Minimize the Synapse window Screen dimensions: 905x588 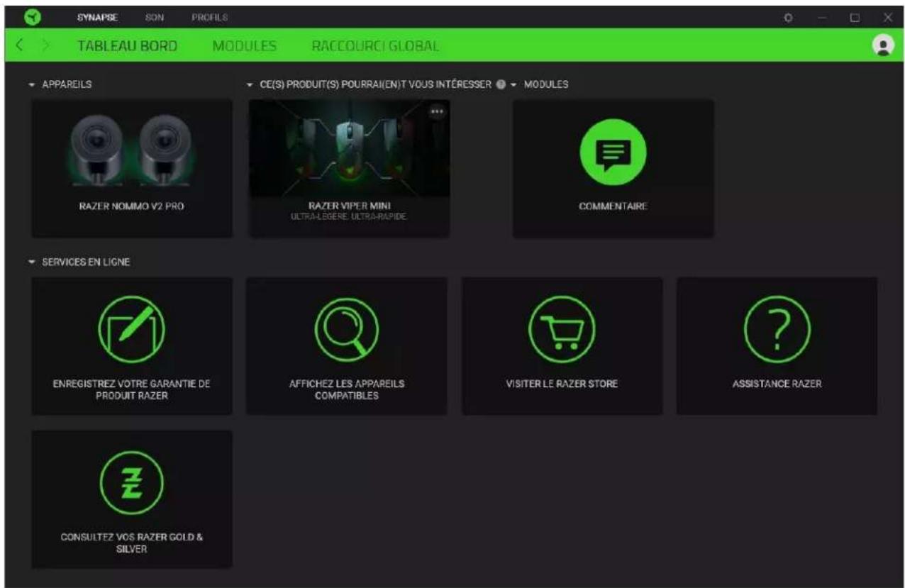click(823, 17)
